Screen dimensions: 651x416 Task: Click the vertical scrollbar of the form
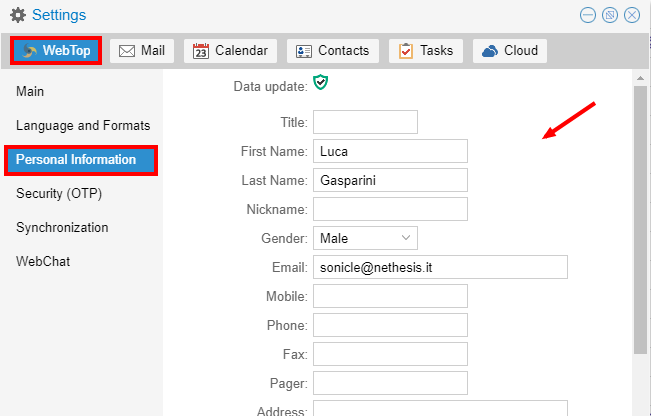pos(640,220)
